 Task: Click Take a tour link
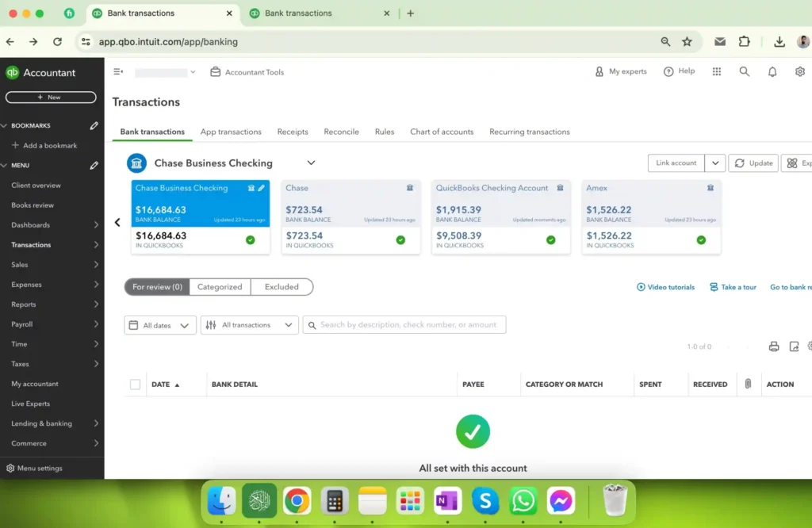pyautogui.click(x=733, y=287)
